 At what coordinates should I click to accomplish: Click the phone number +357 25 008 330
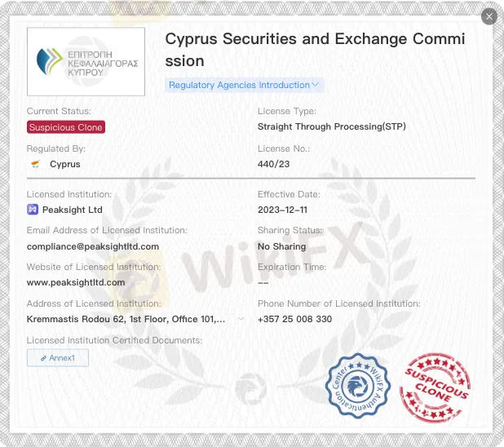pyautogui.click(x=294, y=319)
